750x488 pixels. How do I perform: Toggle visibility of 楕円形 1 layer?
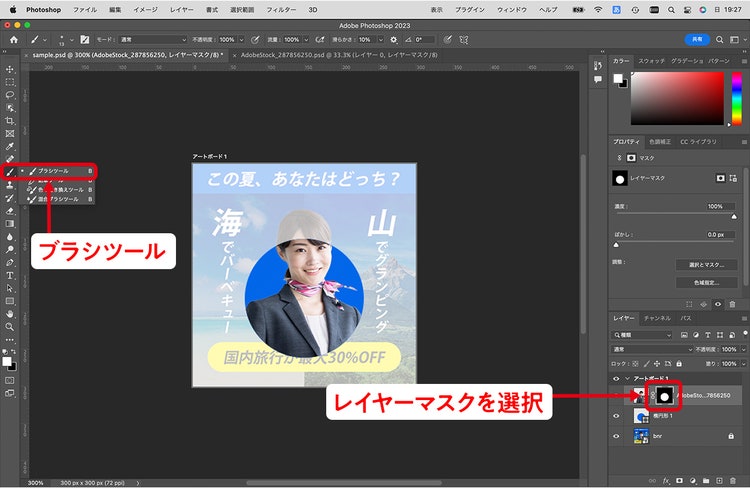pos(616,416)
